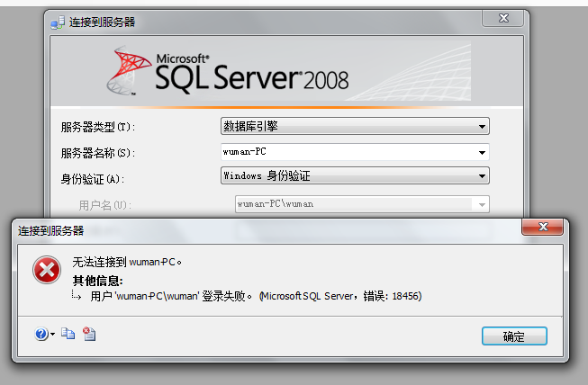Click the blue help question mark icon
The width and height of the screenshot is (588, 385).
click(x=41, y=334)
